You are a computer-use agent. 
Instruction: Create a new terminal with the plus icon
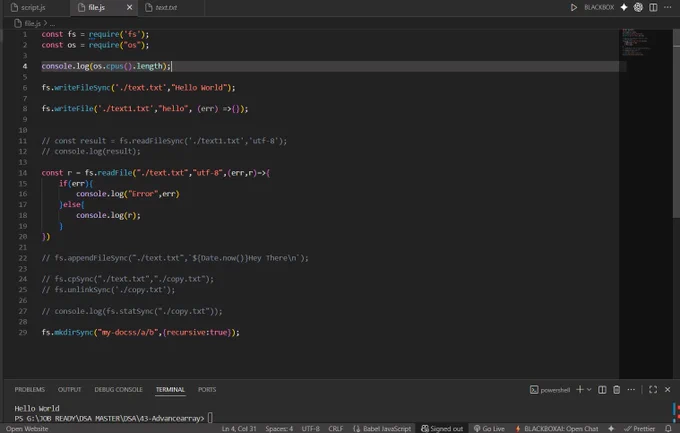[x=579, y=390]
